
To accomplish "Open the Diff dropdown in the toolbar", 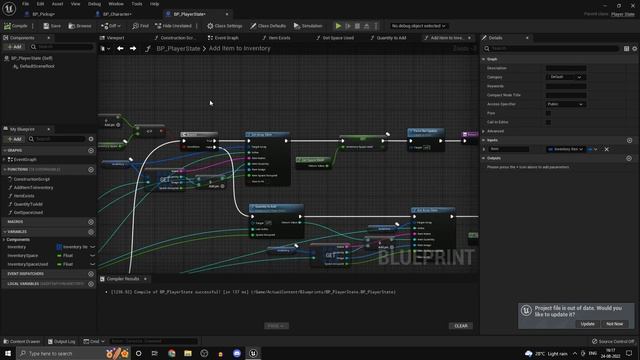I will click(111, 26).
